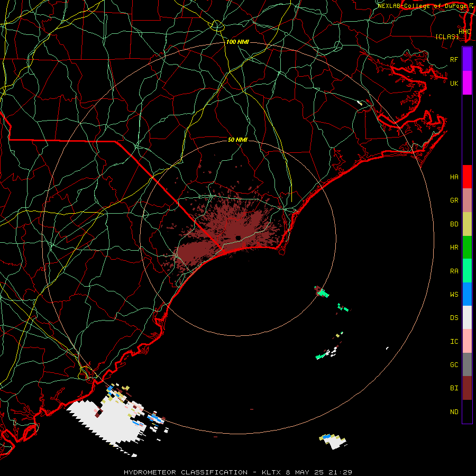Click the NEXLAB-College of DuPage header text
This screenshot has height=476, width=476.
click(x=422, y=6)
